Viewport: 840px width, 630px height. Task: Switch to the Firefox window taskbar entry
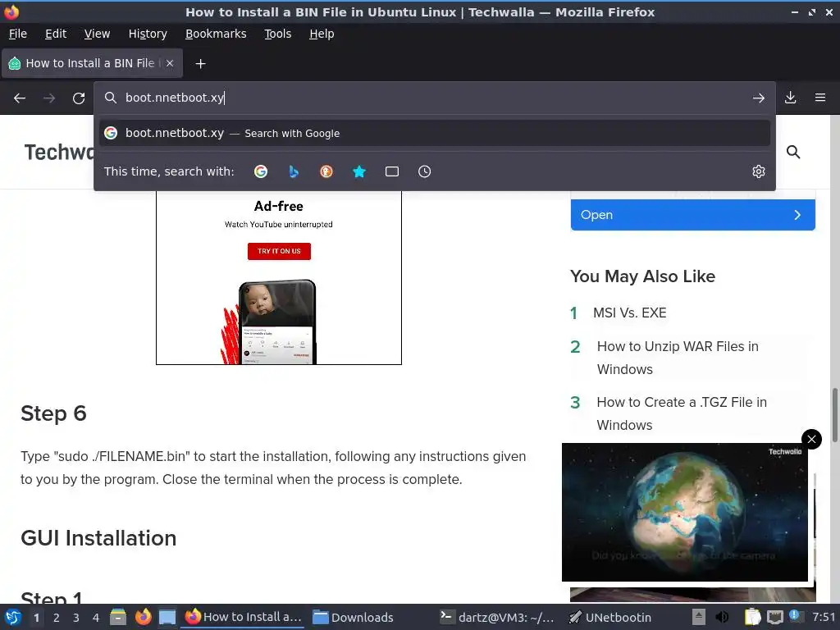click(x=244, y=617)
